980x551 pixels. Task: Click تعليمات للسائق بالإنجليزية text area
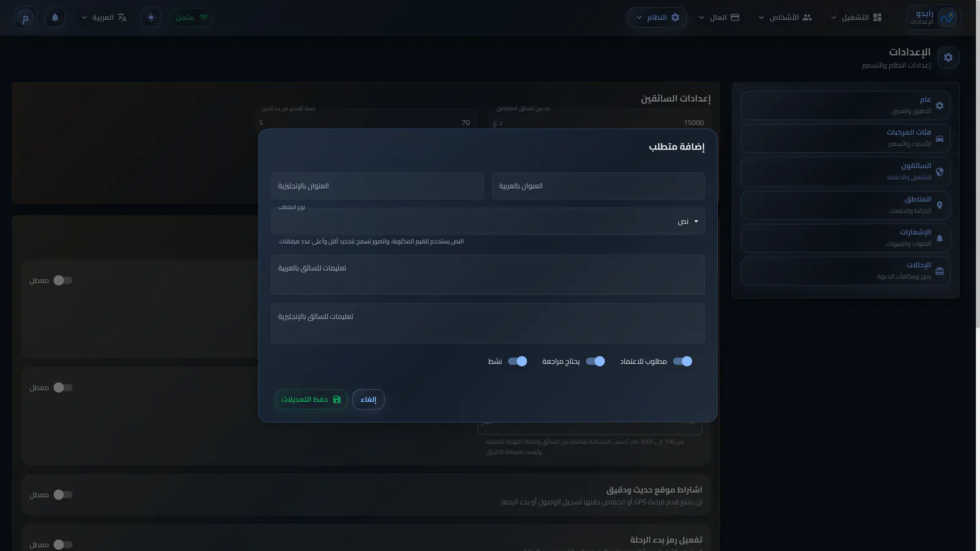pos(488,323)
